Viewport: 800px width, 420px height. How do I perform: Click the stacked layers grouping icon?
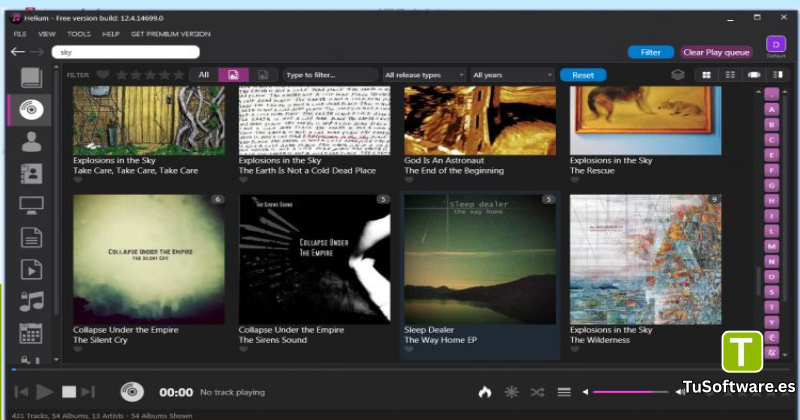pyautogui.click(x=678, y=75)
